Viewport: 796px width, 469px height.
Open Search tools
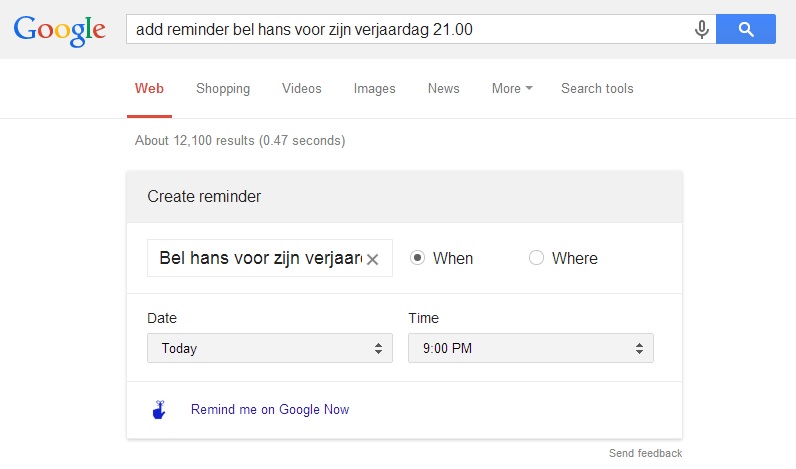[597, 88]
